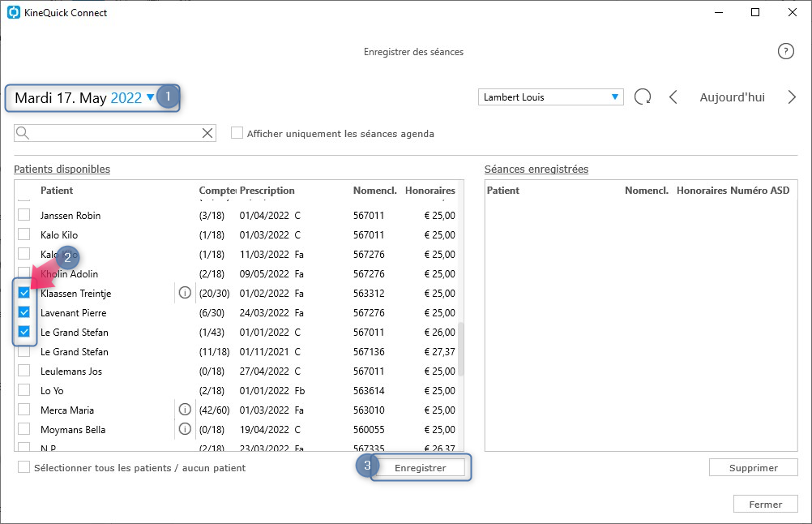The height and width of the screenshot is (524, 812).
Task: Click the nomenclature code 563010
Action: (369, 410)
